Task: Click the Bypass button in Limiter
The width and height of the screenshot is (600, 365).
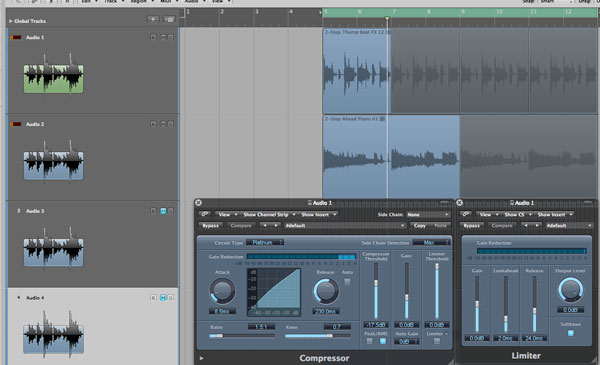Action: point(471,225)
